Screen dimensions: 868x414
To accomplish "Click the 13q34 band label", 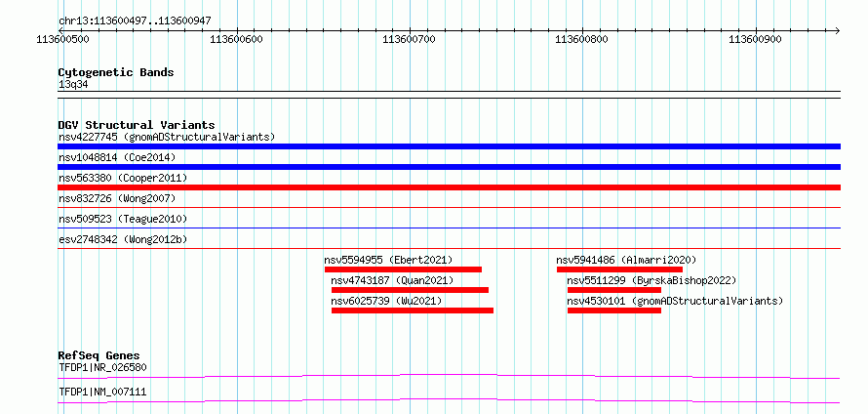I will click(x=73, y=85).
